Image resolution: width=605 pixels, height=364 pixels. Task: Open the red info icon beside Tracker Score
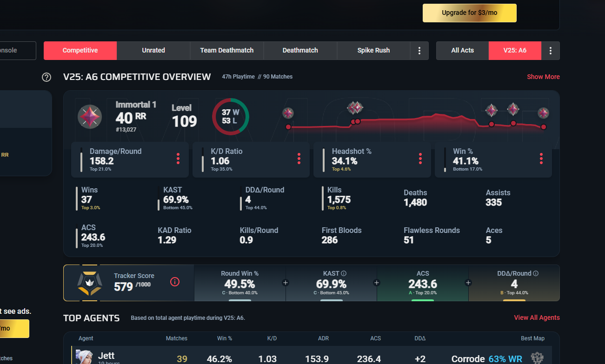coord(175,282)
